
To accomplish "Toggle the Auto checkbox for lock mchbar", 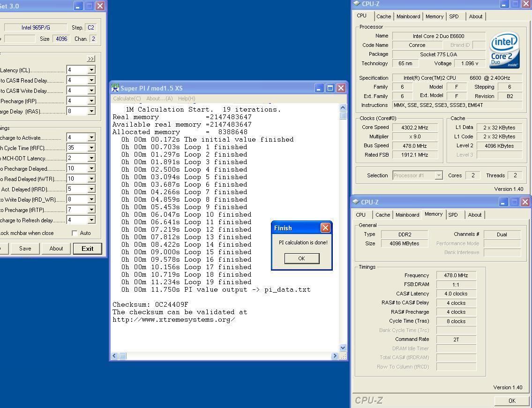I will point(75,233).
